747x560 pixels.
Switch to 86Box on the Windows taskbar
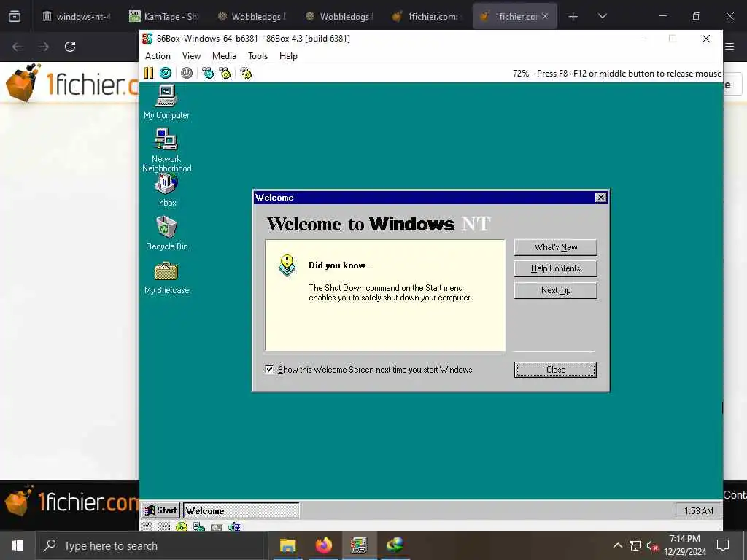(x=359, y=545)
